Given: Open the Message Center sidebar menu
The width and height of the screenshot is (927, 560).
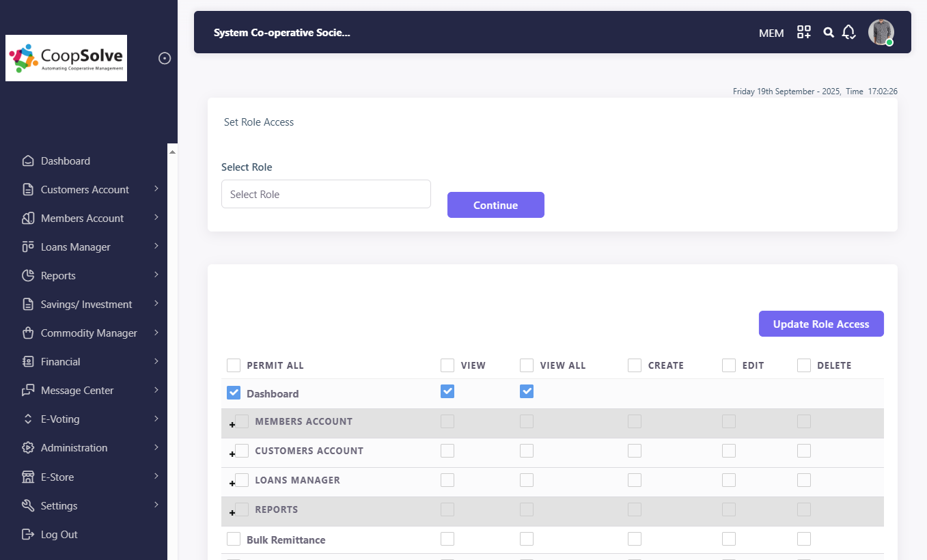Looking at the screenshot, I should (77, 391).
